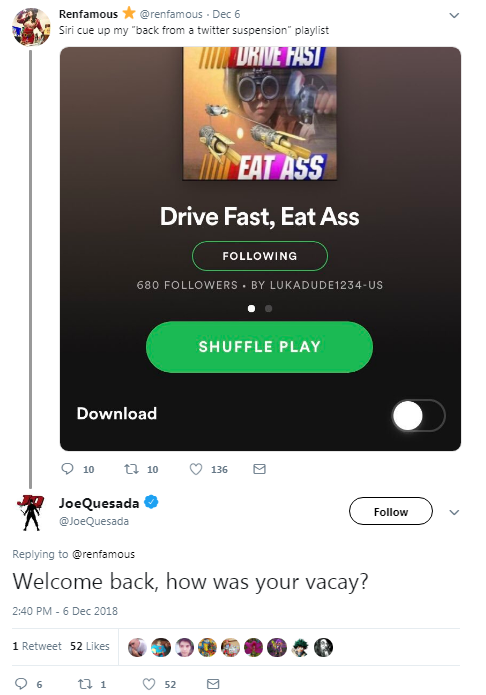
Task: Send Renfamous's tweet via direct message
Action: pos(259,469)
